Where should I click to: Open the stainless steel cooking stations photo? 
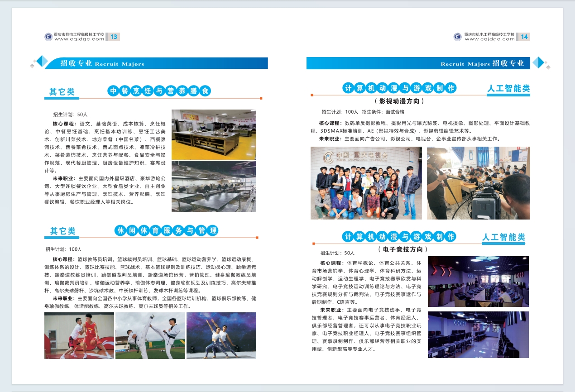214,186
